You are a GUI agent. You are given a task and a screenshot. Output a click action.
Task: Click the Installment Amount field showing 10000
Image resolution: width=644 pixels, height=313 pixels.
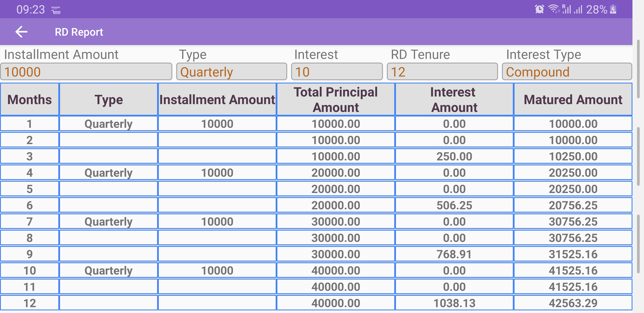click(86, 72)
